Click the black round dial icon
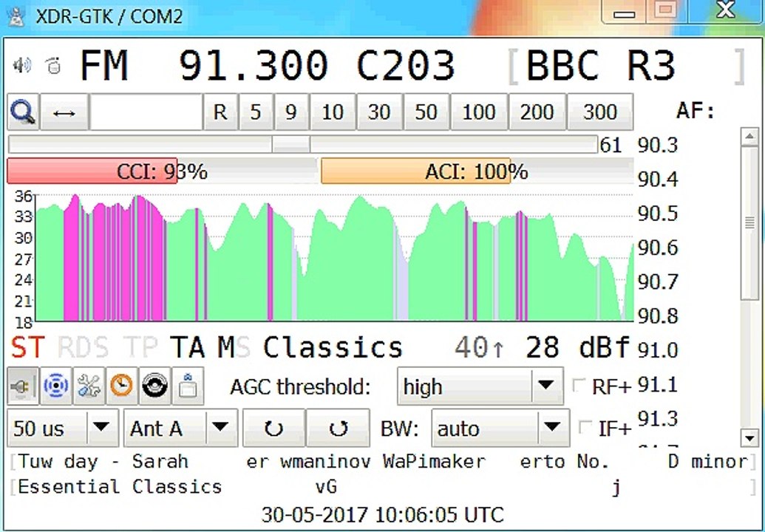 tap(155, 386)
